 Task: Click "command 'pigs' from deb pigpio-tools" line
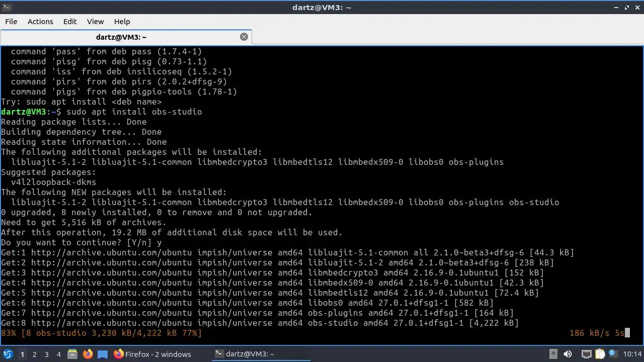(x=124, y=92)
